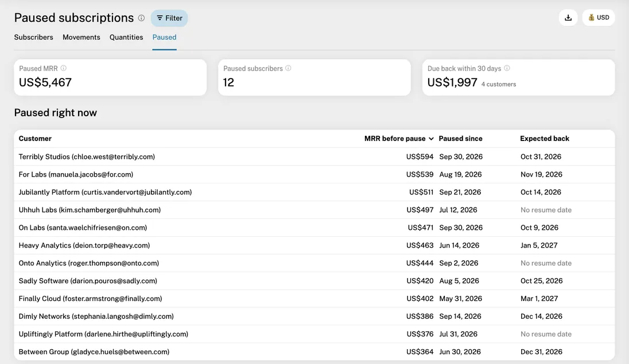Download the paused subscriptions report
Image resolution: width=629 pixels, height=364 pixels.
click(x=568, y=18)
